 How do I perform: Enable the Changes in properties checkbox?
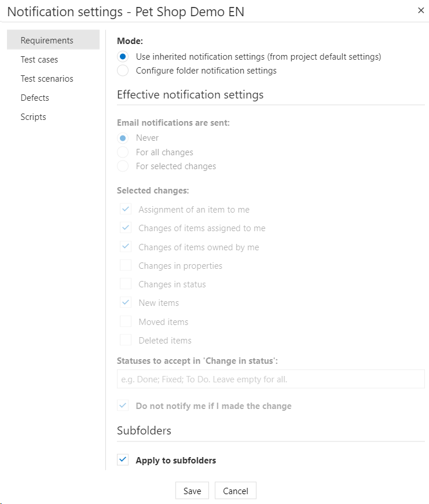tap(125, 266)
